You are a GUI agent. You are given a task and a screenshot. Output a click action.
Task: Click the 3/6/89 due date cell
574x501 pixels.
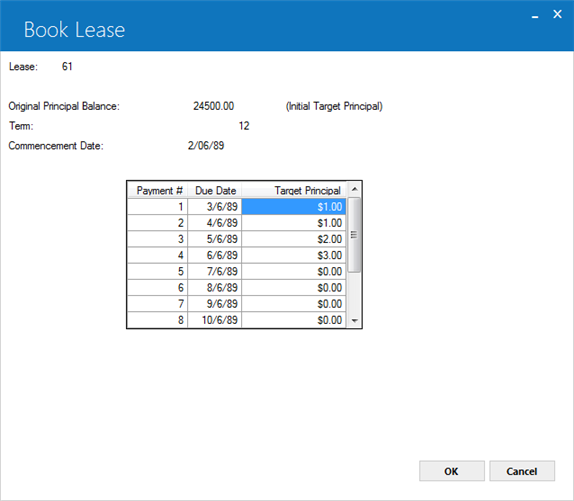pyautogui.click(x=215, y=207)
